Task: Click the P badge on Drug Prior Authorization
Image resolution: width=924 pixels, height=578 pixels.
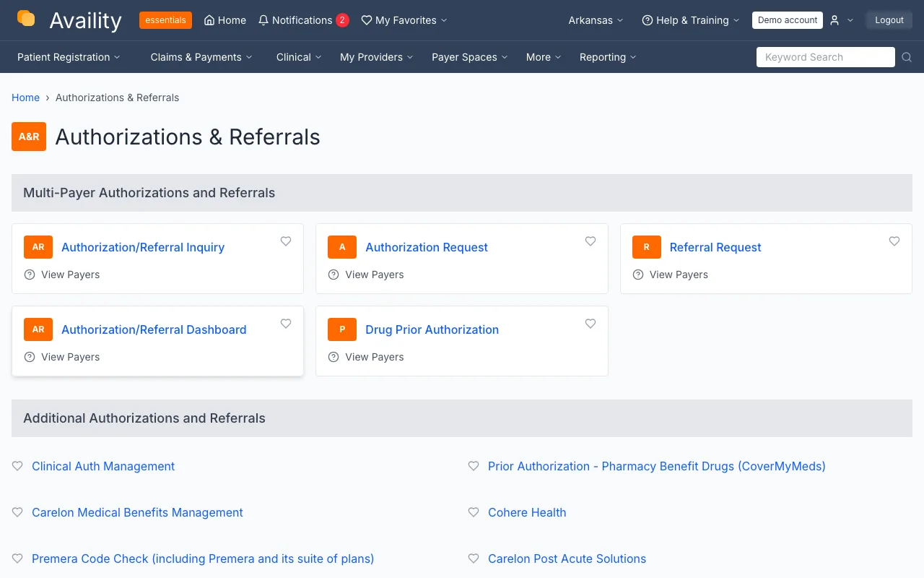Action: pos(342,329)
